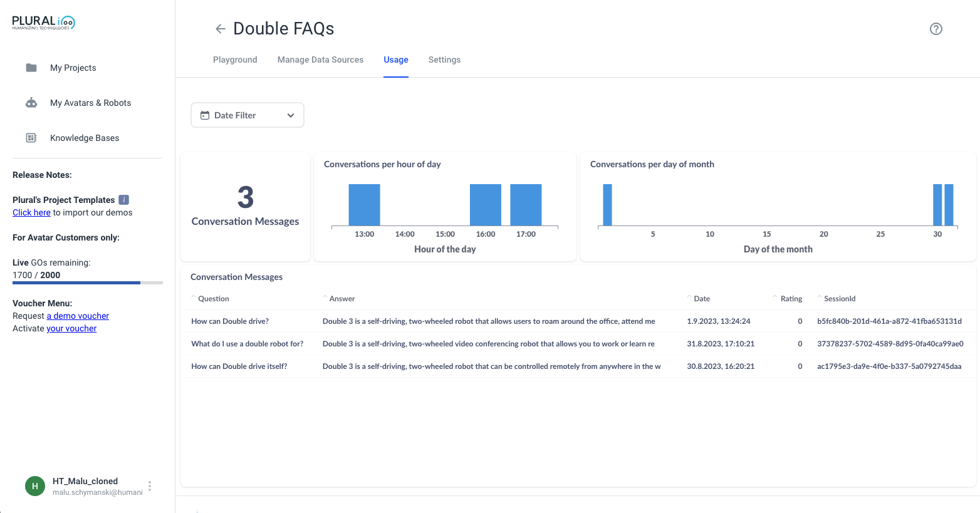Switch to Manage Data Sources tab
Screen dimensions: 980x513
pyautogui.click(x=320, y=60)
